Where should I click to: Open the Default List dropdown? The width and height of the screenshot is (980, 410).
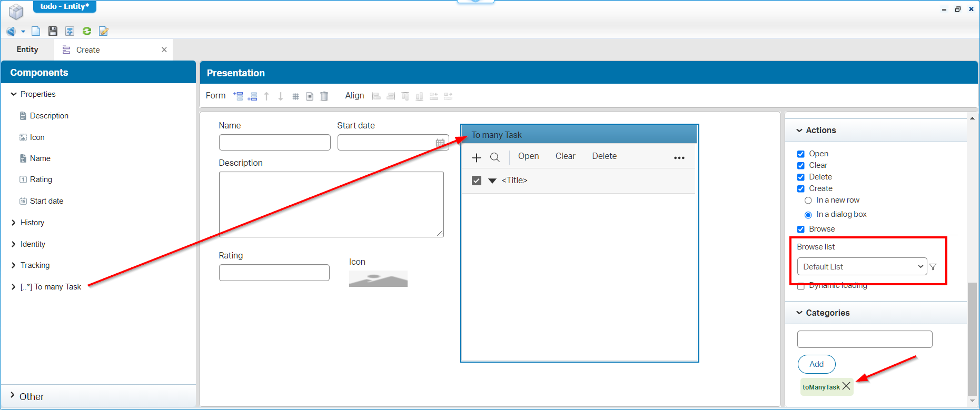pos(862,267)
